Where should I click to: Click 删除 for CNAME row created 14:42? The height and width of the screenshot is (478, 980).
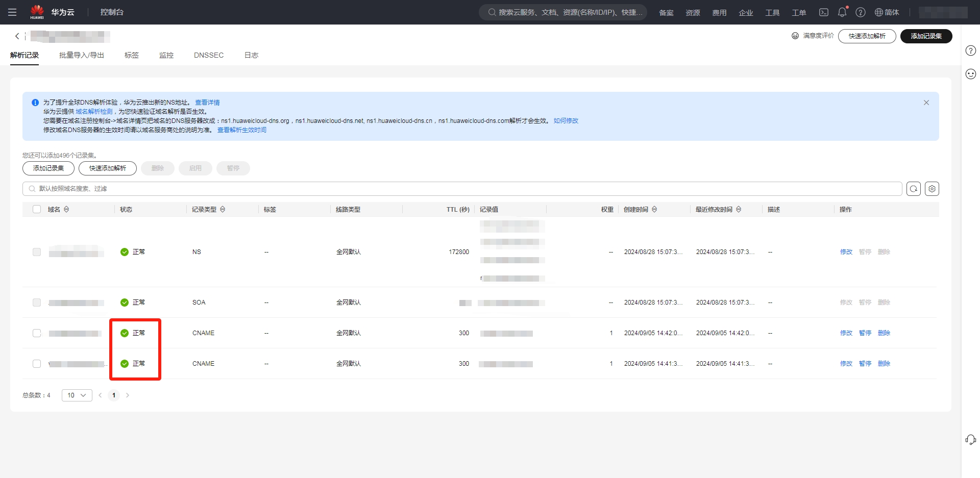[884, 333]
